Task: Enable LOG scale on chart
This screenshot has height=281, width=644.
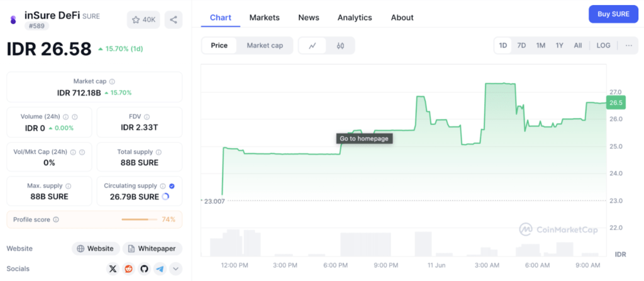Action: click(x=603, y=45)
